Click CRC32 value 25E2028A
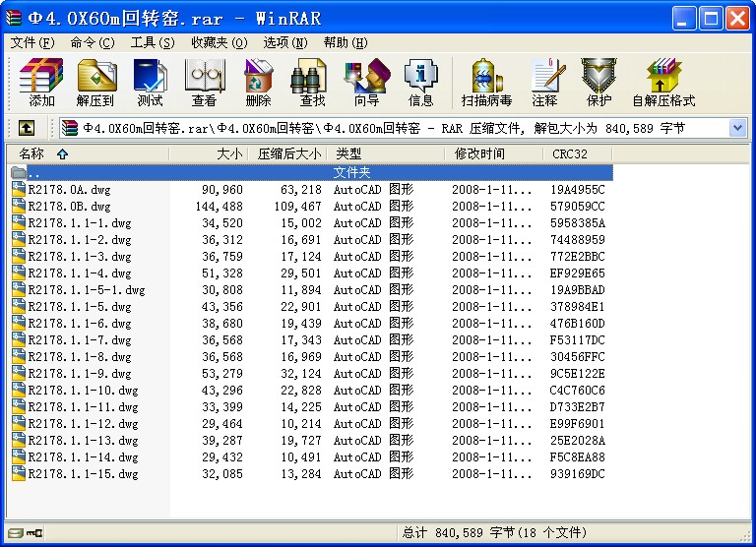756x547 pixels. pos(577,440)
